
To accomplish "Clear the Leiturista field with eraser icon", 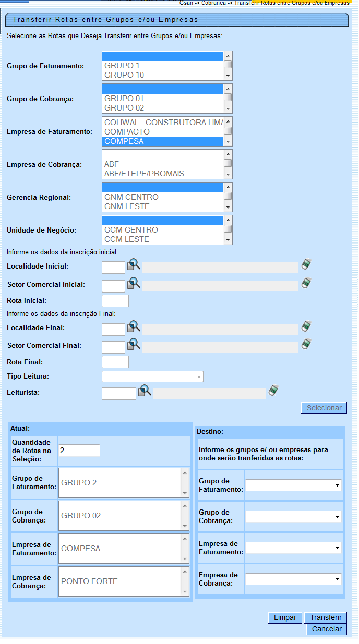I will [273, 391].
